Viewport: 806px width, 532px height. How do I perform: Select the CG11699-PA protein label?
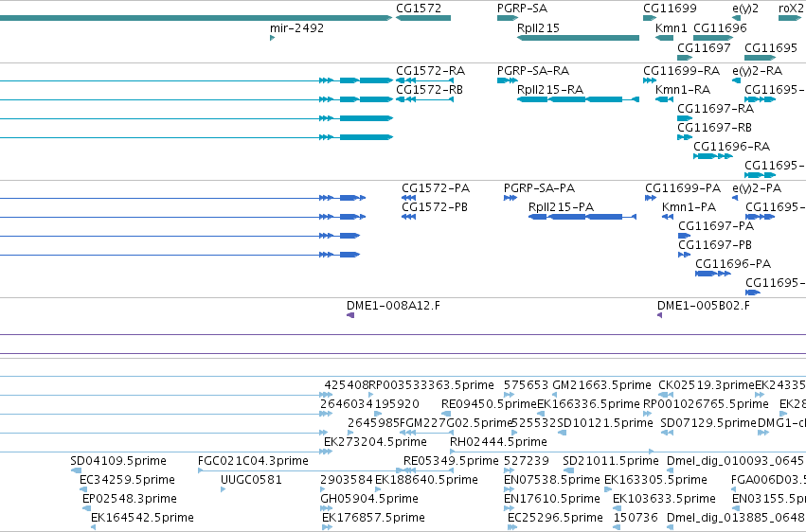click(x=683, y=188)
